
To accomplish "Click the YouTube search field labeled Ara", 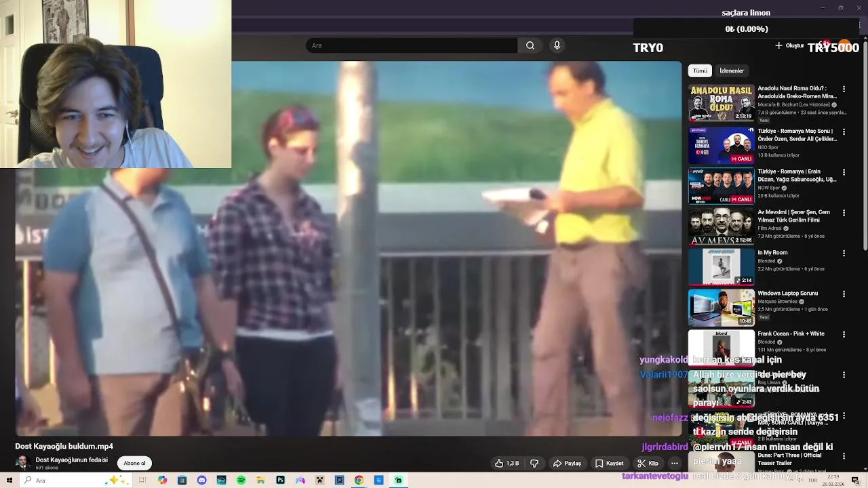I will tap(411, 45).
